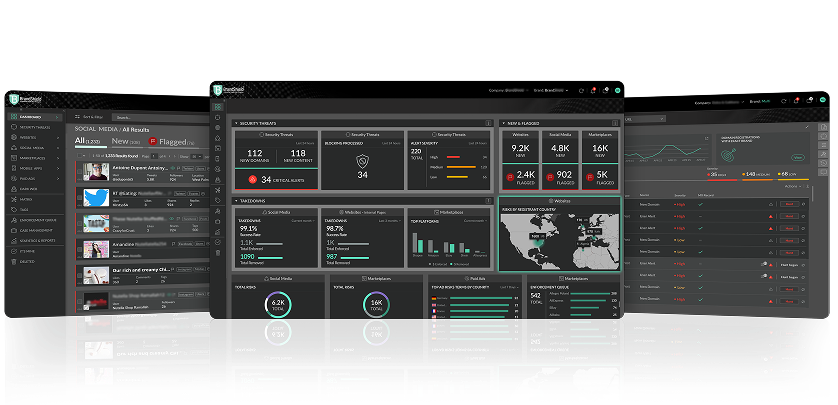Tick checkbox for rich and creamy result
The height and width of the screenshot is (405, 838).
pos(80,276)
